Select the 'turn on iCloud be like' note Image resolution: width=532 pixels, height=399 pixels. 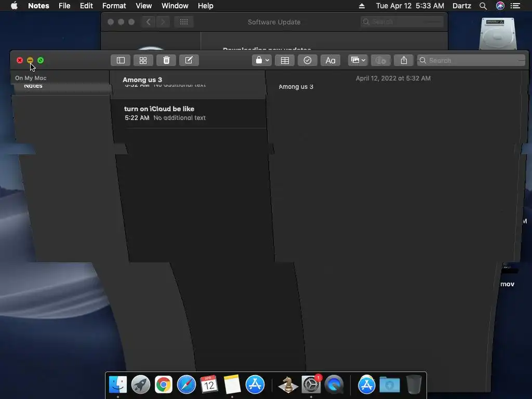(x=189, y=113)
